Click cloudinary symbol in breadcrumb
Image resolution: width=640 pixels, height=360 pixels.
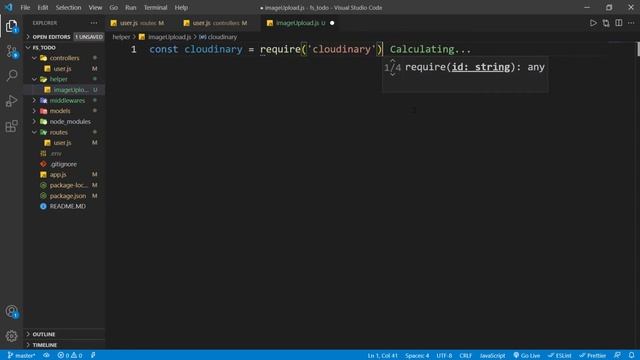click(222, 37)
